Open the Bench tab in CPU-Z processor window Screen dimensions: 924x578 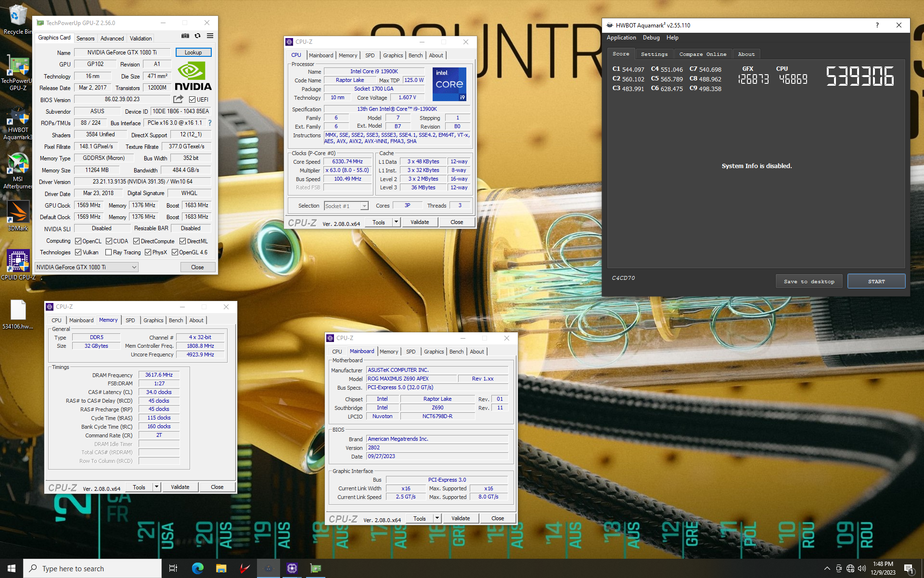click(x=415, y=55)
